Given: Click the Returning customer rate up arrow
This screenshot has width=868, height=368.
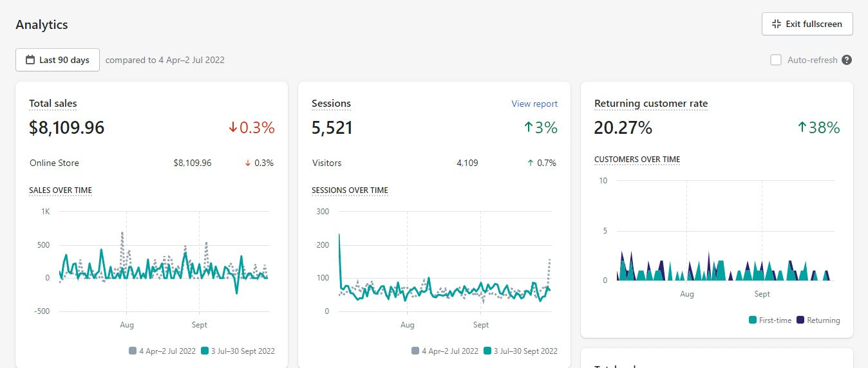Looking at the screenshot, I should [802, 128].
